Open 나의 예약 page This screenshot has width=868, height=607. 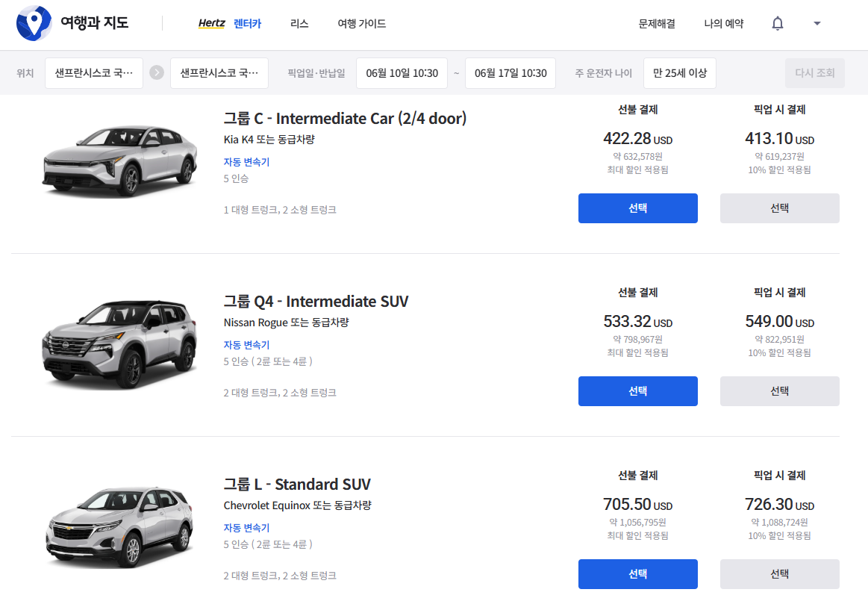[724, 24]
